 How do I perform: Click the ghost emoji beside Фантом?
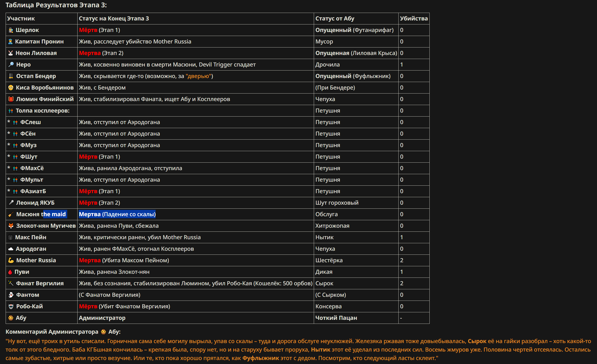pyautogui.click(x=11, y=295)
